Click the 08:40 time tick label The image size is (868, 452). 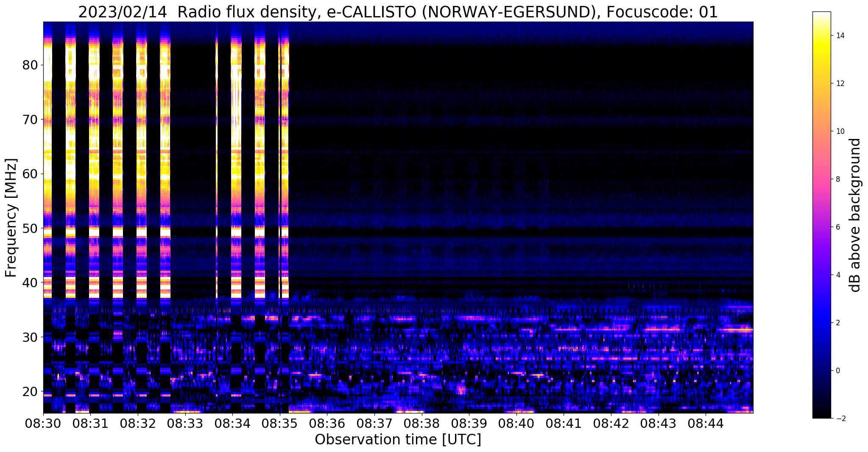coord(516,424)
